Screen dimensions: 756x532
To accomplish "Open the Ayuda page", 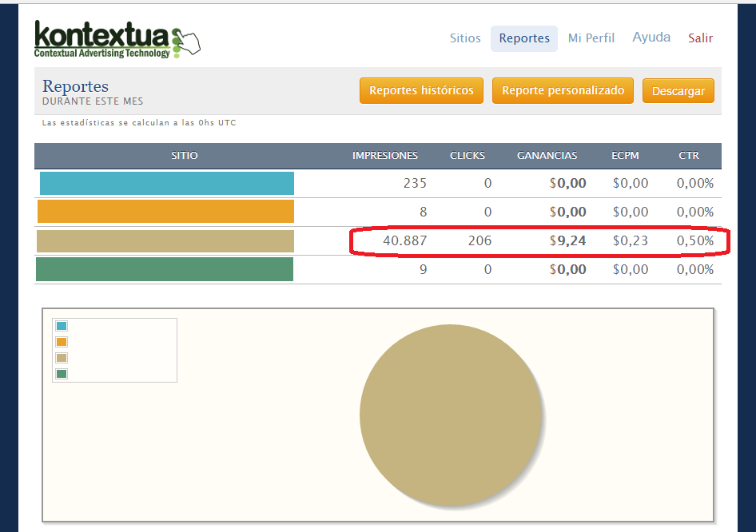I will 651,38.
